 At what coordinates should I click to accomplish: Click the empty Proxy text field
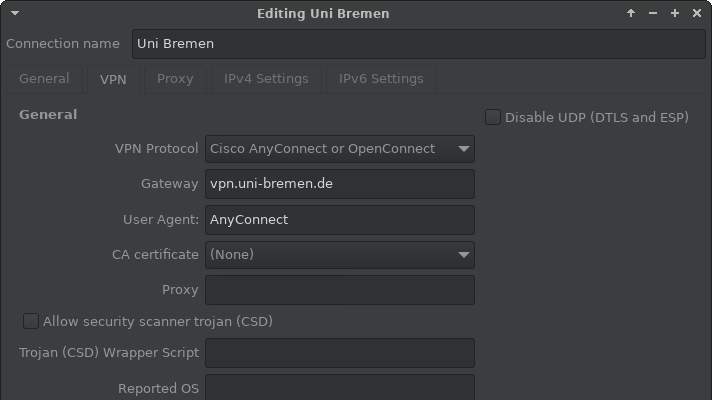(x=339, y=290)
